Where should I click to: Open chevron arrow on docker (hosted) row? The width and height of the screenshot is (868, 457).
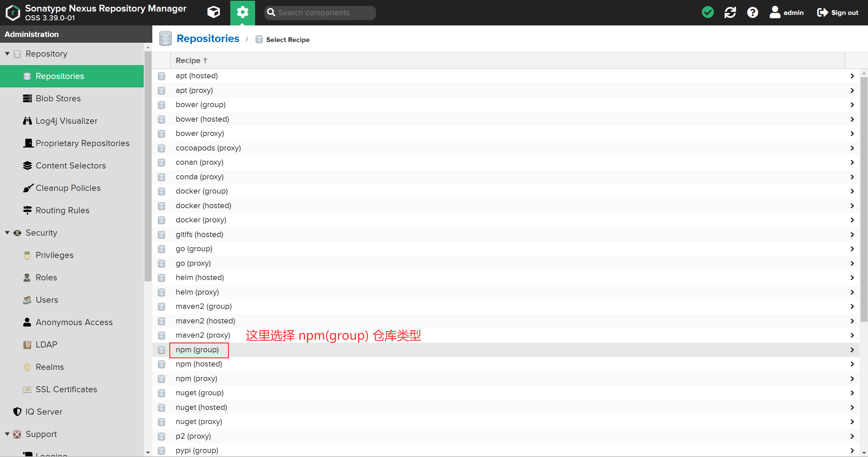[852, 206]
